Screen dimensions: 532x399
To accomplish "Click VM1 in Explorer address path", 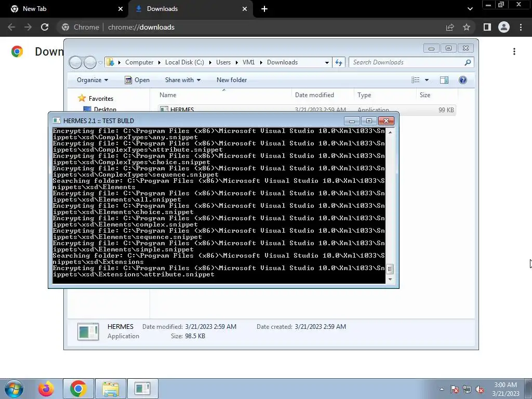I will tap(248, 62).
